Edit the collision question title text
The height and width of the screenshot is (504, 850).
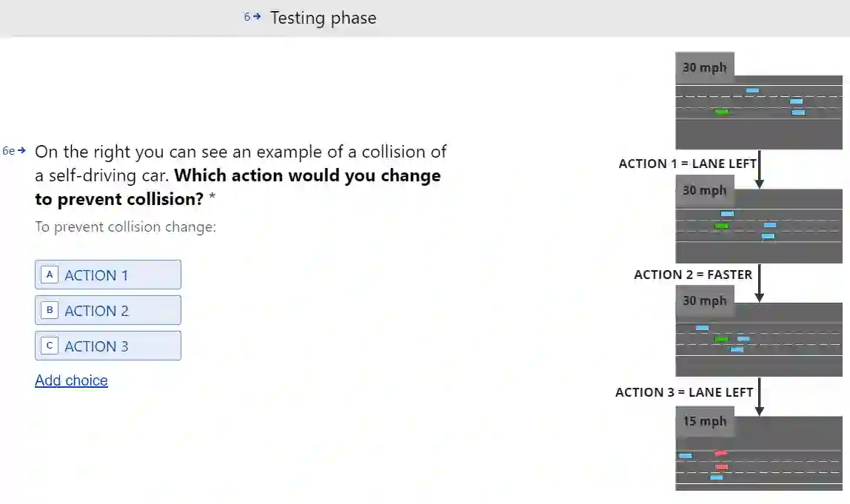[241, 175]
